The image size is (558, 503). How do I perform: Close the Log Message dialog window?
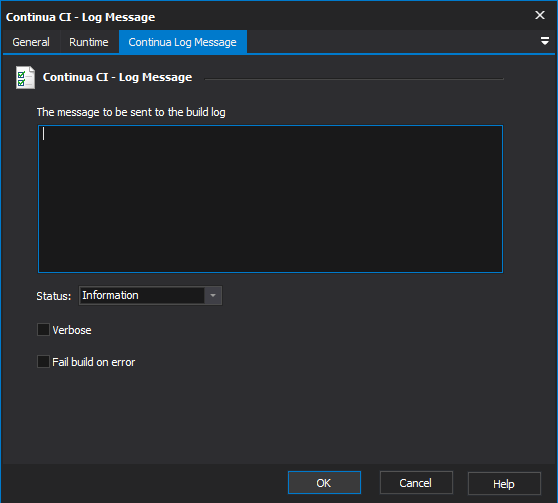(540, 15)
